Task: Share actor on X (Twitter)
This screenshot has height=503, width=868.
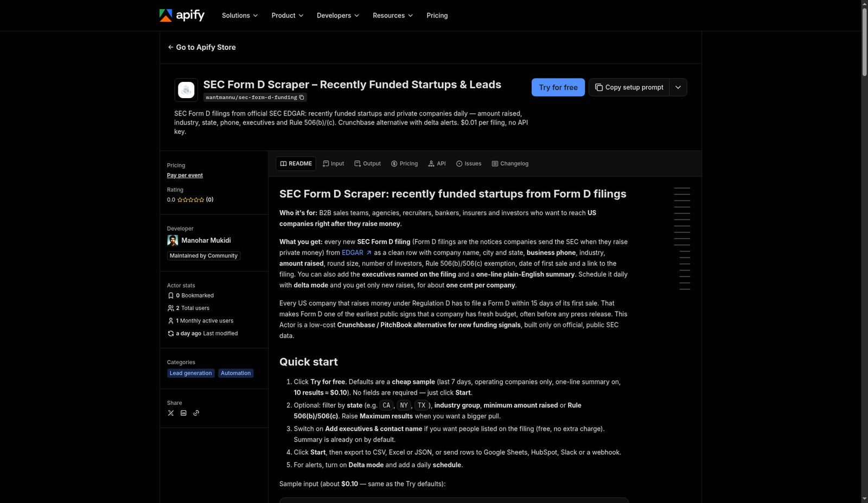Action: (x=171, y=413)
